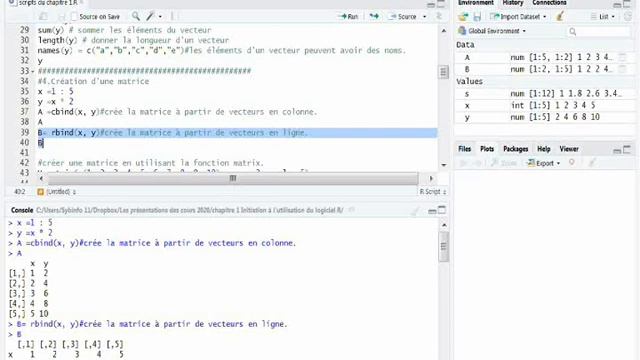Click the document outline icon in editor
640x360 pixels.
click(x=439, y=16)
